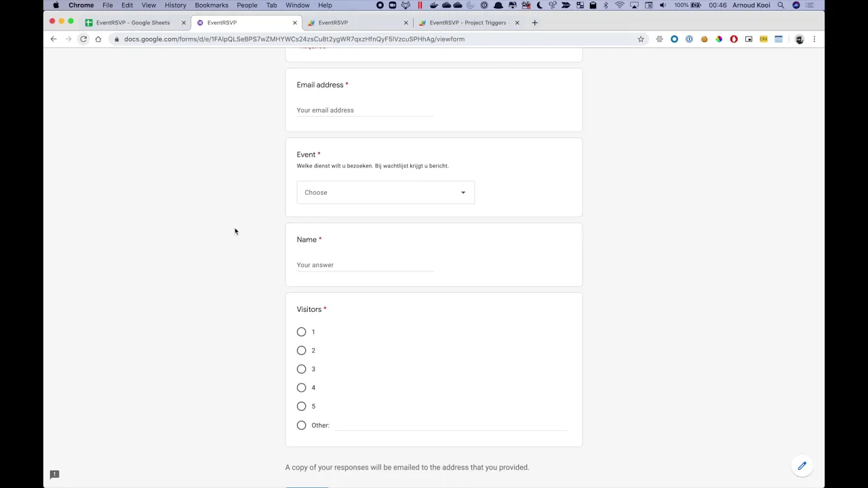Choose the Other visitors option
The height and width of the screenshot is (488, 868).
pyautogui.click(x=301, y=425)
